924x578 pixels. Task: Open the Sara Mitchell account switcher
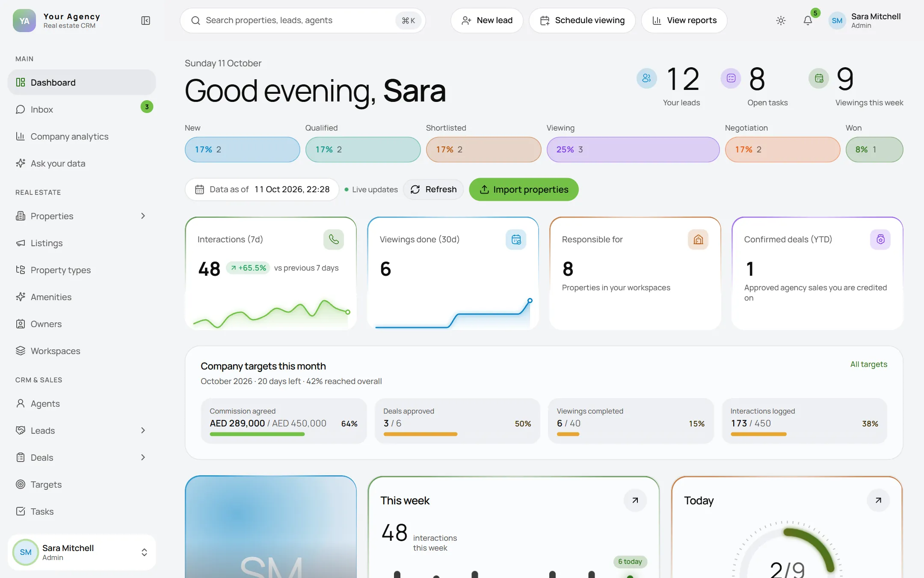coord(82,552)
